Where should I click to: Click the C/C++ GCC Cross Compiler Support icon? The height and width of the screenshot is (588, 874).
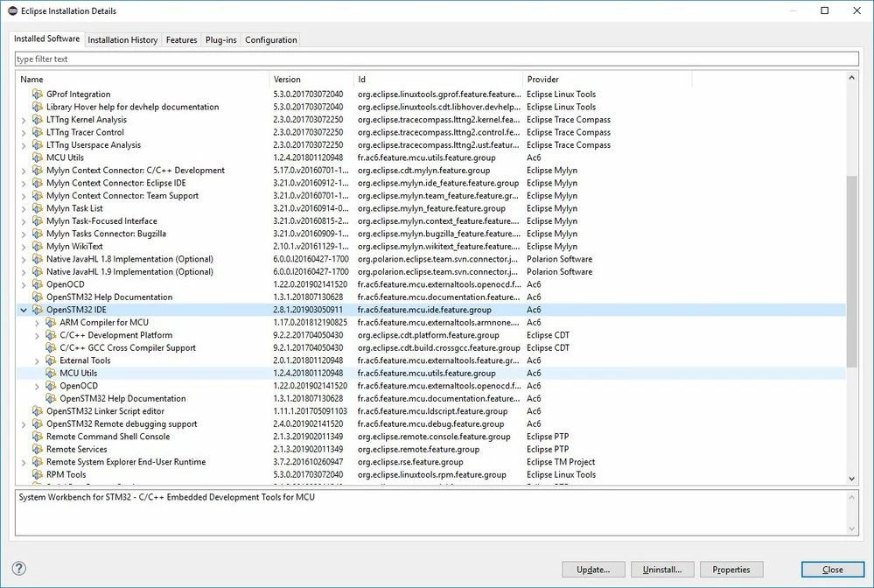pos(51,347)
